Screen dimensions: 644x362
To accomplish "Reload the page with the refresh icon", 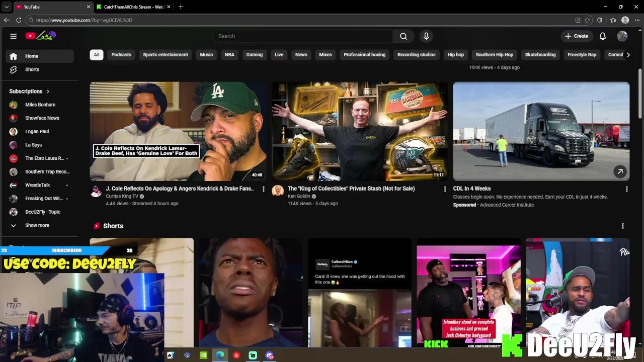I will pyautogui.click(x=19, y=20).
